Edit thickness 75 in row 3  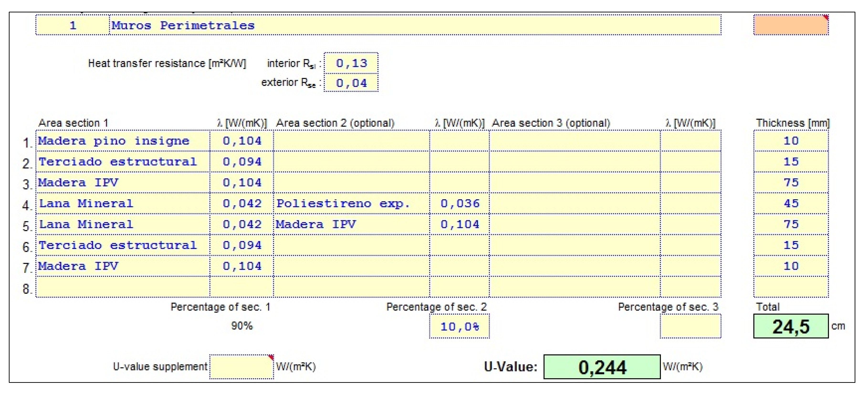pos(791,183)
